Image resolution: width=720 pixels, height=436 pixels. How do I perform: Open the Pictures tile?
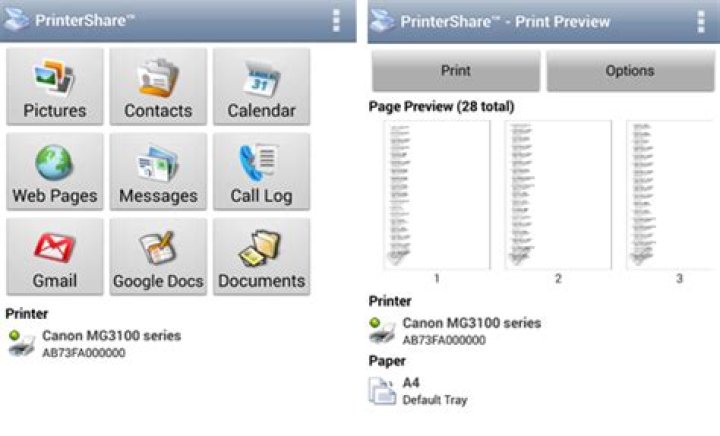(55, 86)
